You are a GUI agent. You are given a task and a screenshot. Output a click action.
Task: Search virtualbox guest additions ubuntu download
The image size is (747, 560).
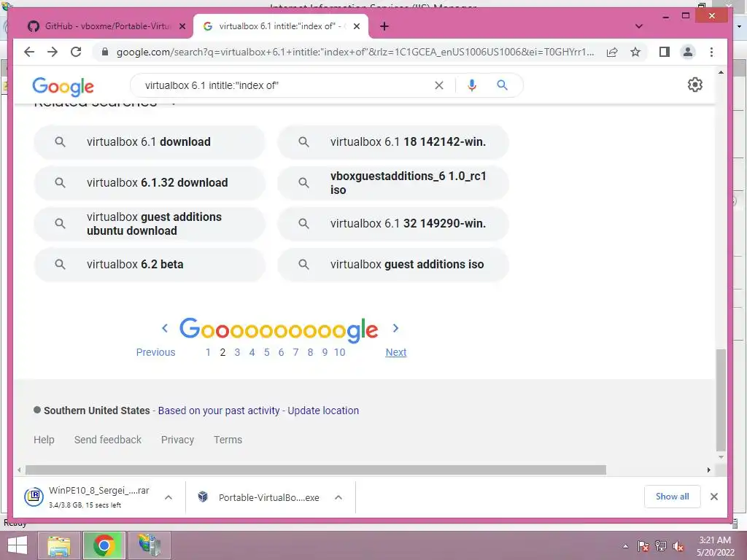point(149,224)
